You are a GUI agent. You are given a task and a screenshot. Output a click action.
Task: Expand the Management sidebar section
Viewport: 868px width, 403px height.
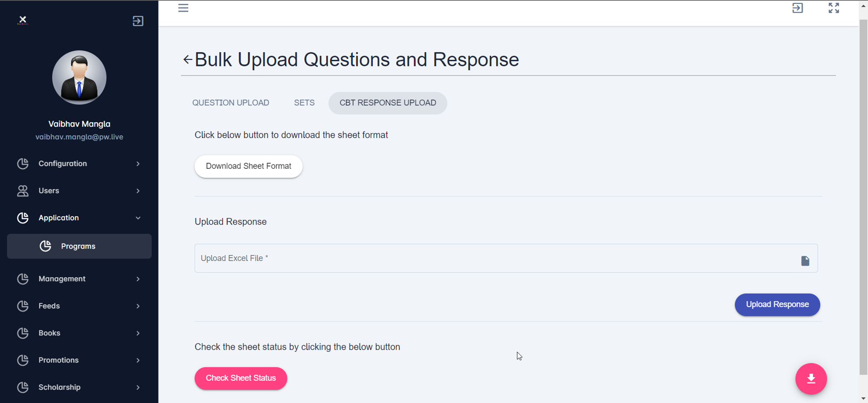pyautogui.click(x=79, y=279)
